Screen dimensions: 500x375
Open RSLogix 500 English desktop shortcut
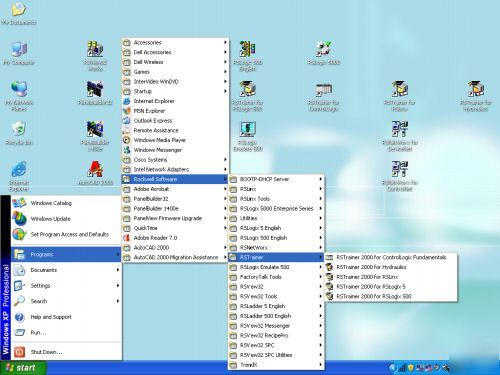[248, 56]
